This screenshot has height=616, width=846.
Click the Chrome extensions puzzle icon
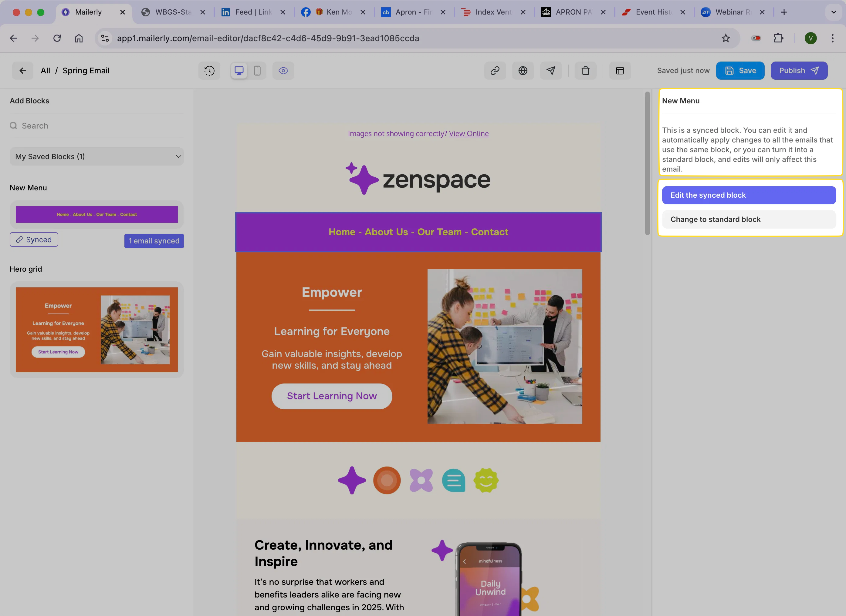point(778,38)
